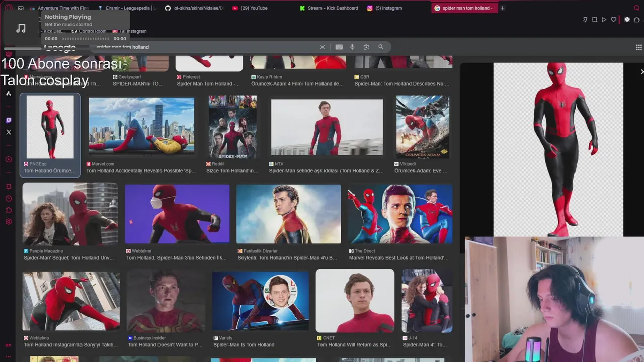Viewport: 644px width, 362px height.
Task: Switch to the Elramir - Leaguepedia tab
Action: [x=127, y=8]
